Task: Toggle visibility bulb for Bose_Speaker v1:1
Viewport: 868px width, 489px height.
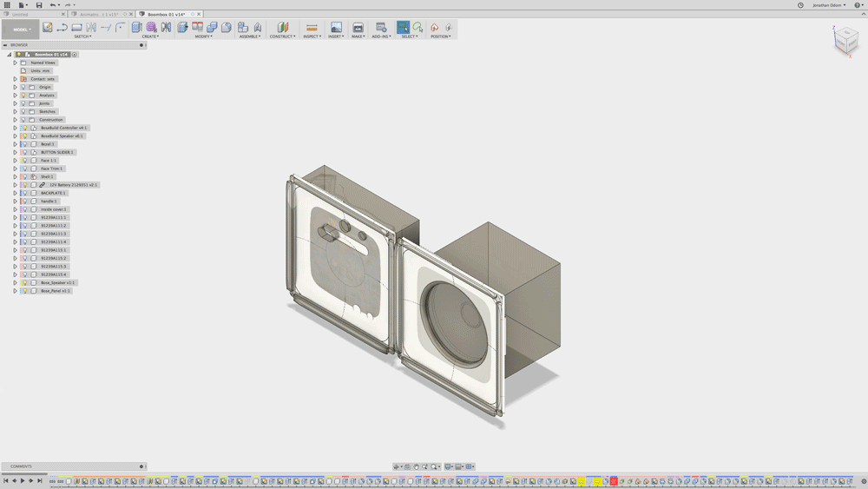Action: (23, 282)
